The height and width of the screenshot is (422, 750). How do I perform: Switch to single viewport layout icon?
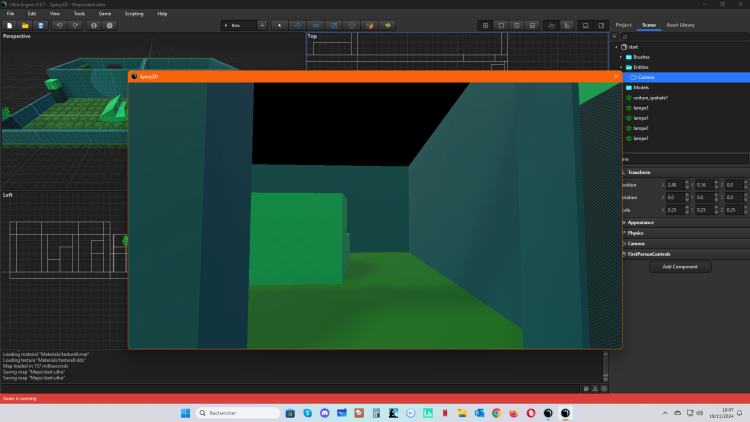pos(501,25)
